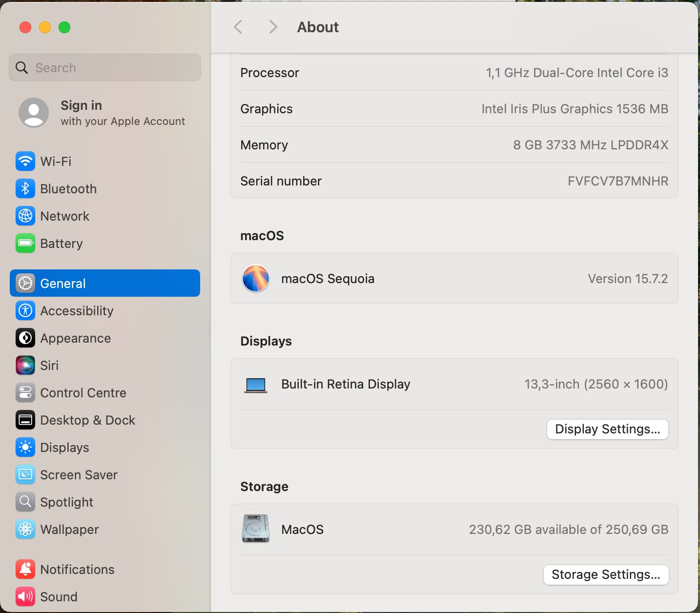
Task: Select the Control Centre icon
Action: coord(25,392)
